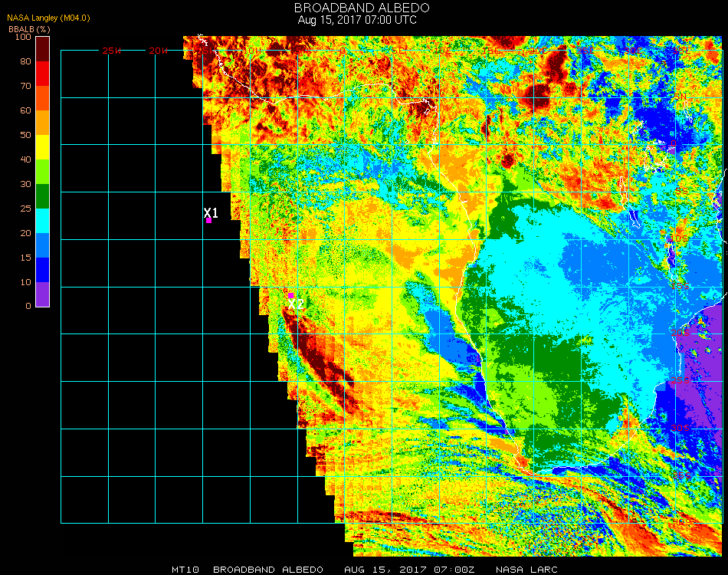Viewport: 728px width, 575px height.
Task: Click the legend tick value 25
Action: pos(25,209)
